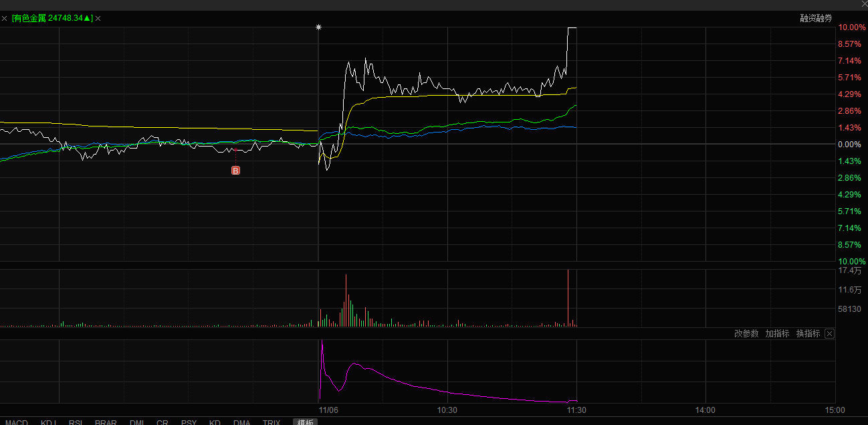Click the 10:30 time label
The width and height of the screenshot is (868, 425).
point(447,410)
